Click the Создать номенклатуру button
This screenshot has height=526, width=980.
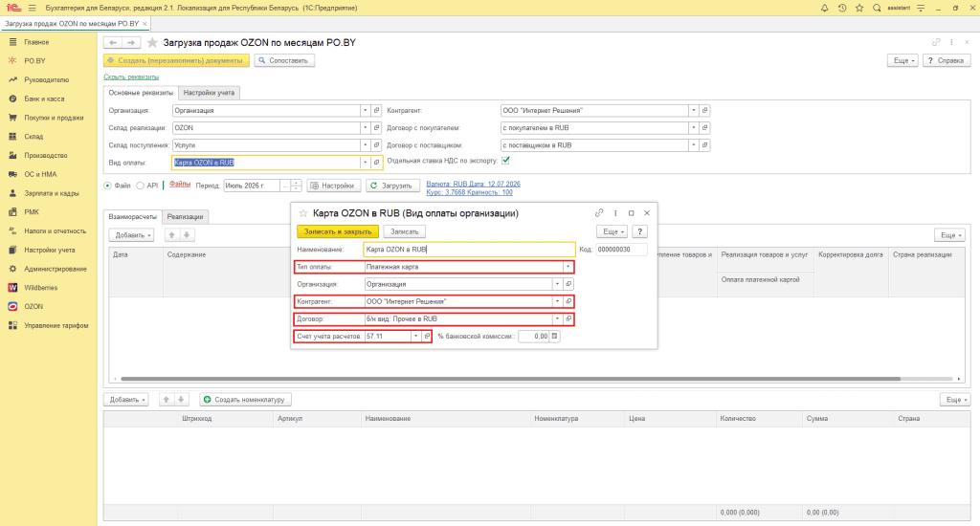click(x=245, y=399)
